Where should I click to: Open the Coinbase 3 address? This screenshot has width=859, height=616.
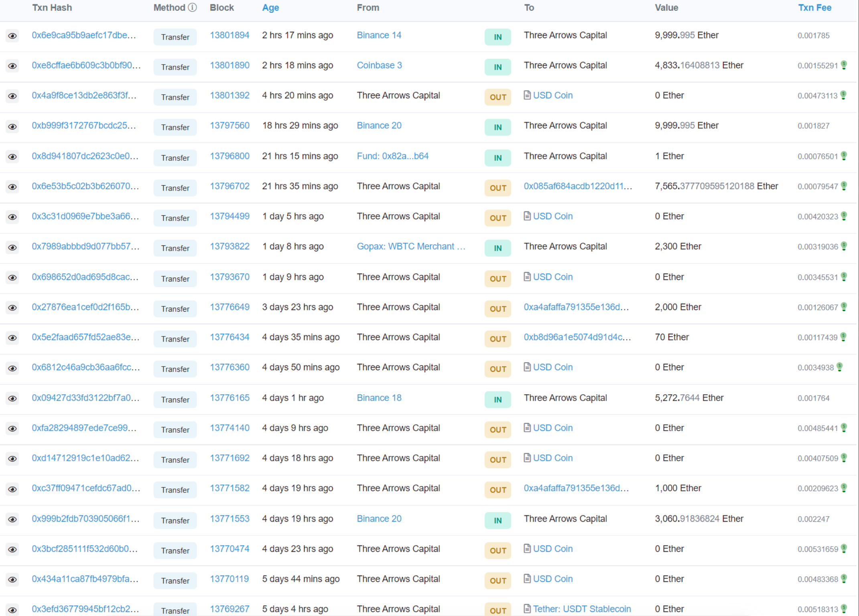coord(380,65)
